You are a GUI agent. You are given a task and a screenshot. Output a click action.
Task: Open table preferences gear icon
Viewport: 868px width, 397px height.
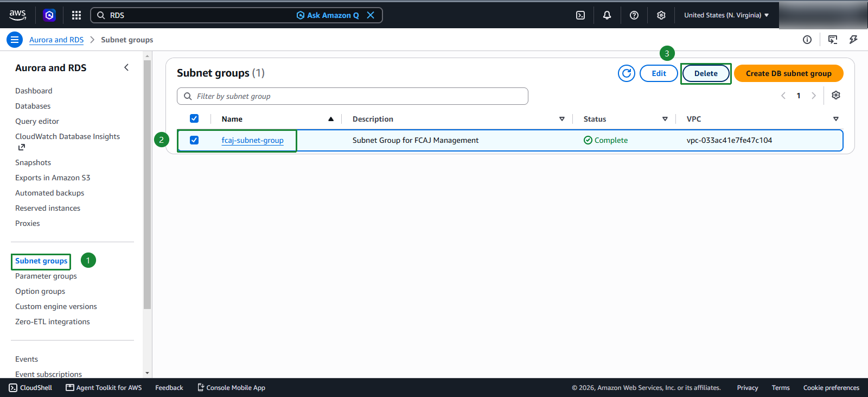tap(836, 95)
